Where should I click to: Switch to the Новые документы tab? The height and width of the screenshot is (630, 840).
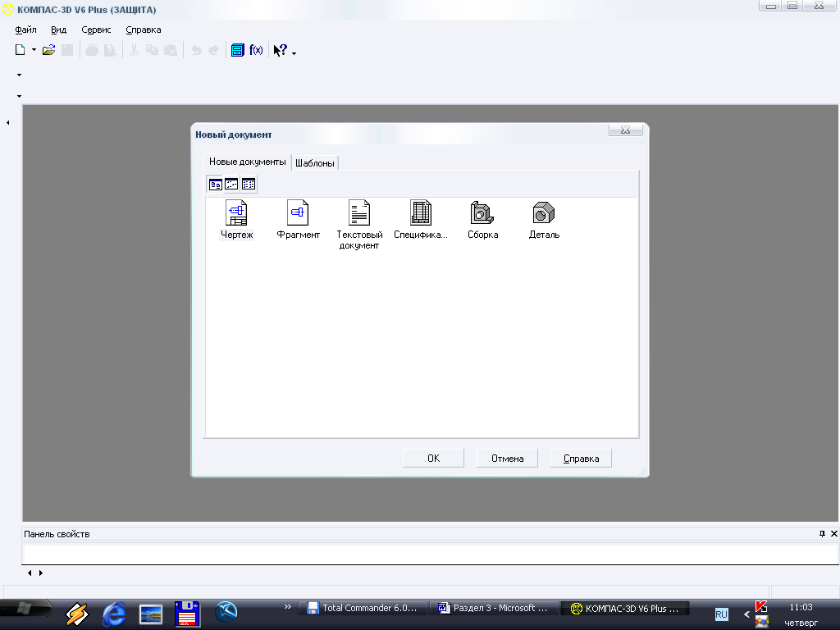point(248,162)
